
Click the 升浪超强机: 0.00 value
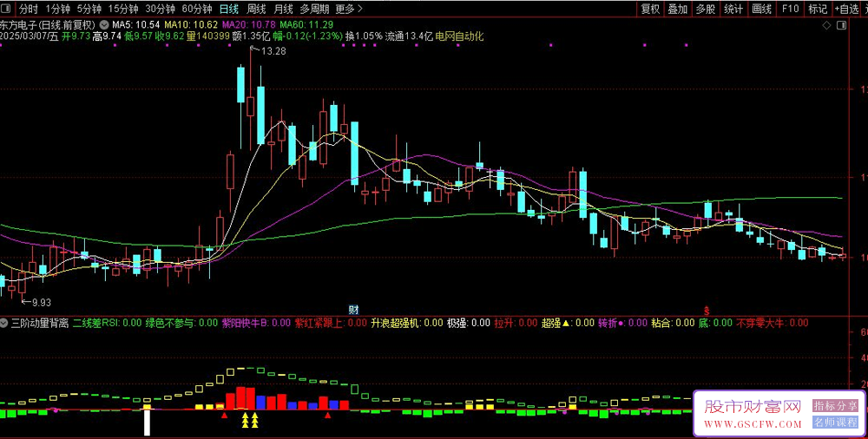(407, 323)
